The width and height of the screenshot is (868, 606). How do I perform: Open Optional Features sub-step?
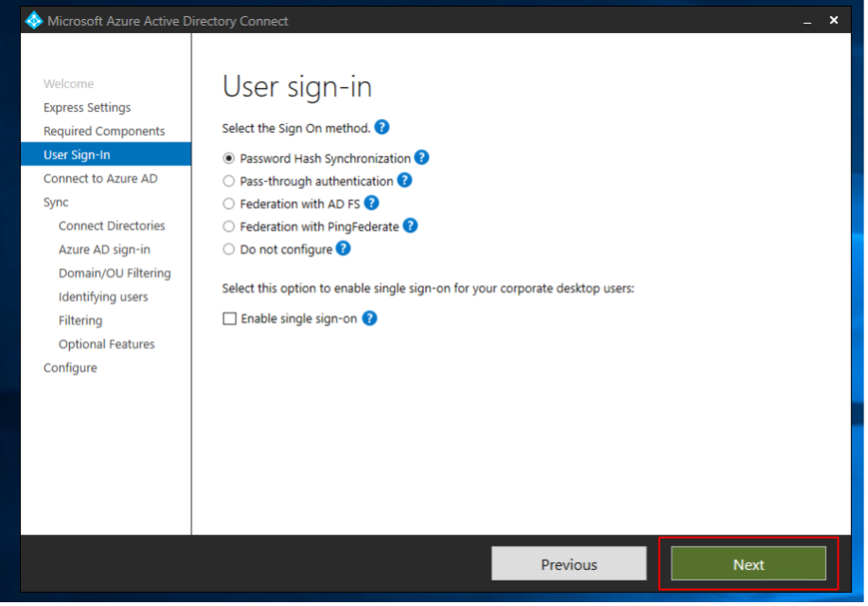(107, 345)
